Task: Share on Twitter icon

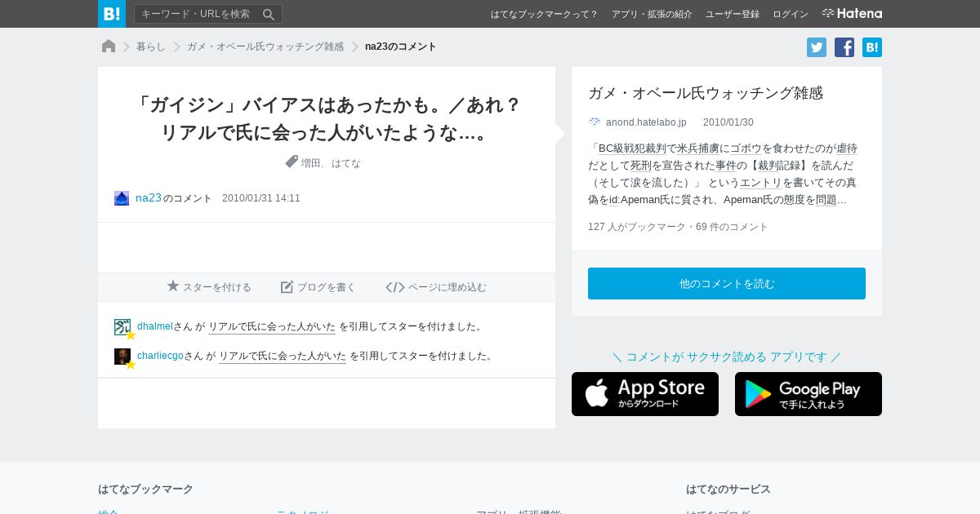Action: (x=817, y=47)
